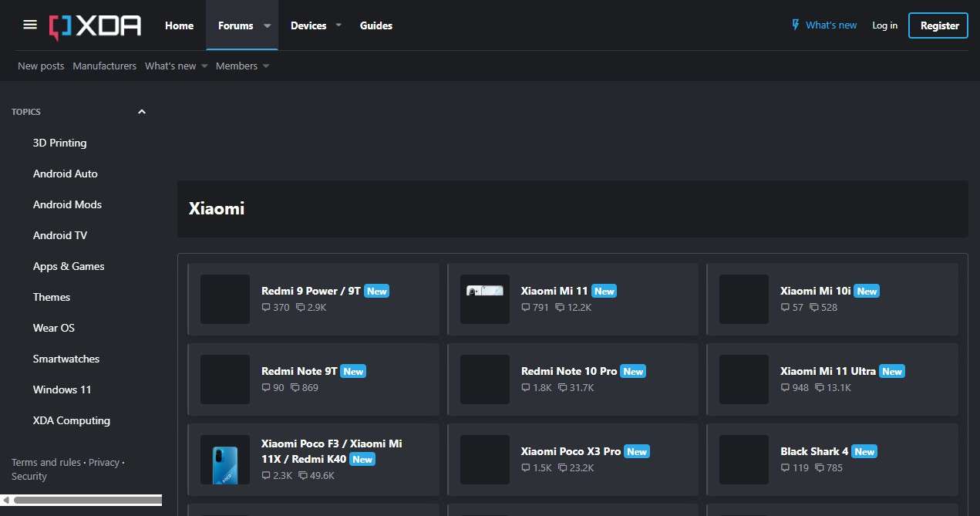Expand the sub navigation What's new arrow
Viewport: 980px width, 516px height.
(x=204, y=66)
